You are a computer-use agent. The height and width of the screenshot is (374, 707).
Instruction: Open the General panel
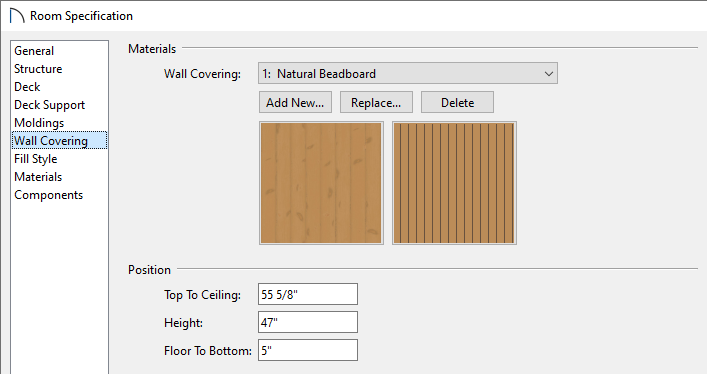pos(34,51)
